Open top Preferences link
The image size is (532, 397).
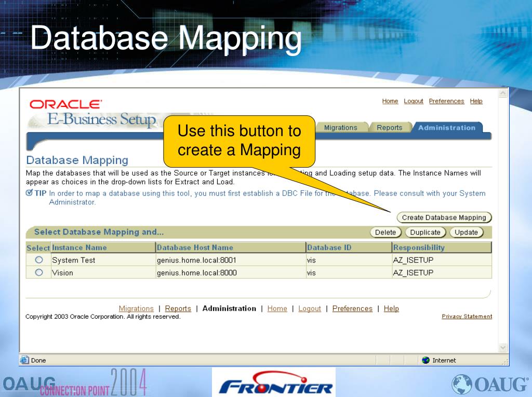pyautogui.click(x=446, y=101)
